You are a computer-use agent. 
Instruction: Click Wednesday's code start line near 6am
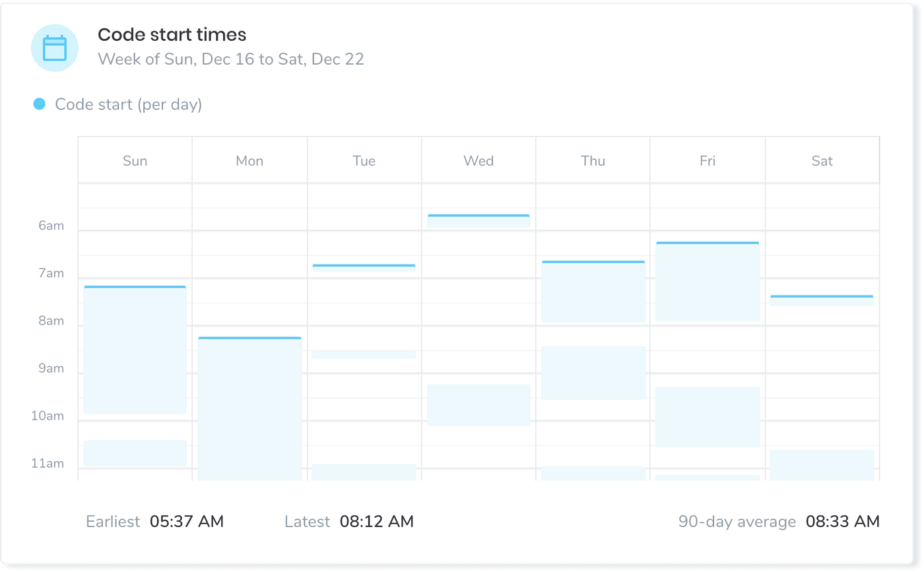pos(478,215)
